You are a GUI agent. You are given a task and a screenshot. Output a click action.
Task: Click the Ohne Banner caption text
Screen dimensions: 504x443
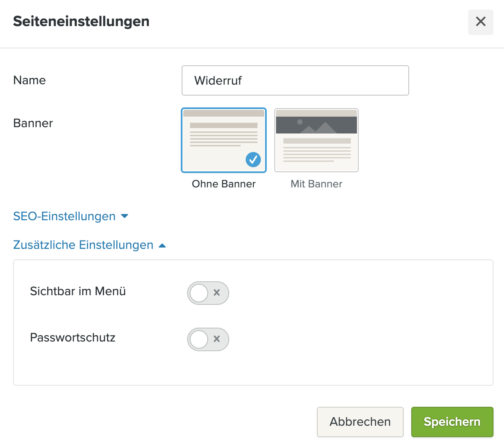pos(224,184)
